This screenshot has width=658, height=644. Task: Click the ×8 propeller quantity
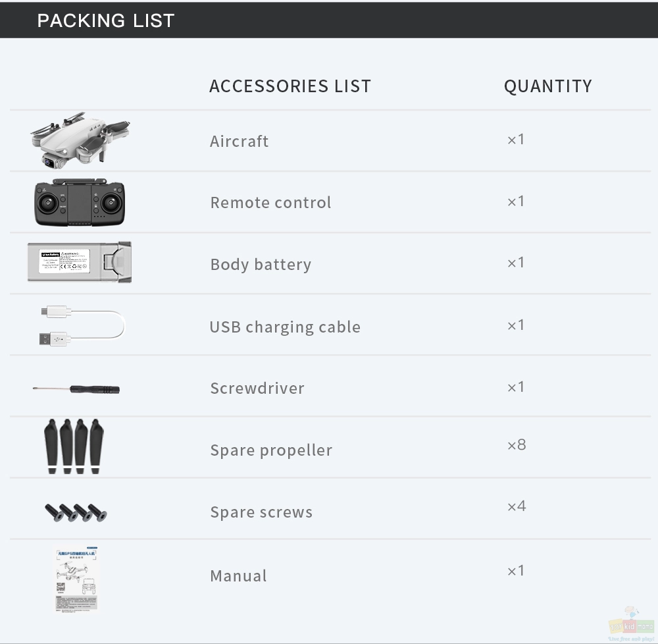tap(516, 444)
